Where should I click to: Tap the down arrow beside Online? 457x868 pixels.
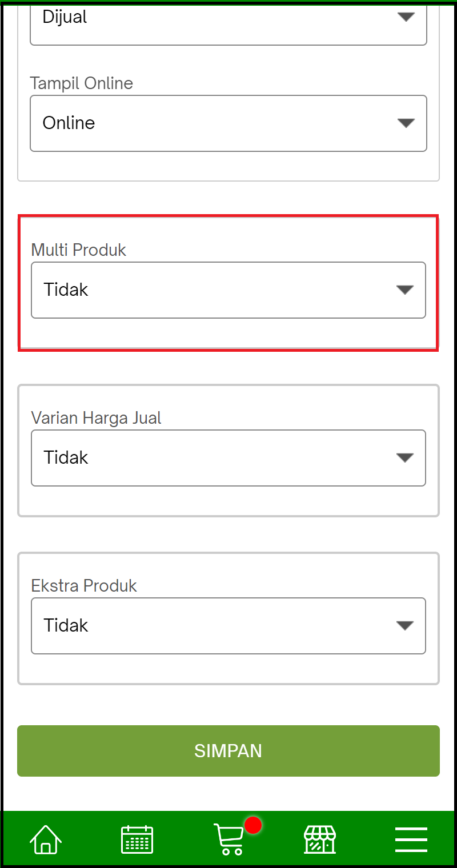pos(406,123)
